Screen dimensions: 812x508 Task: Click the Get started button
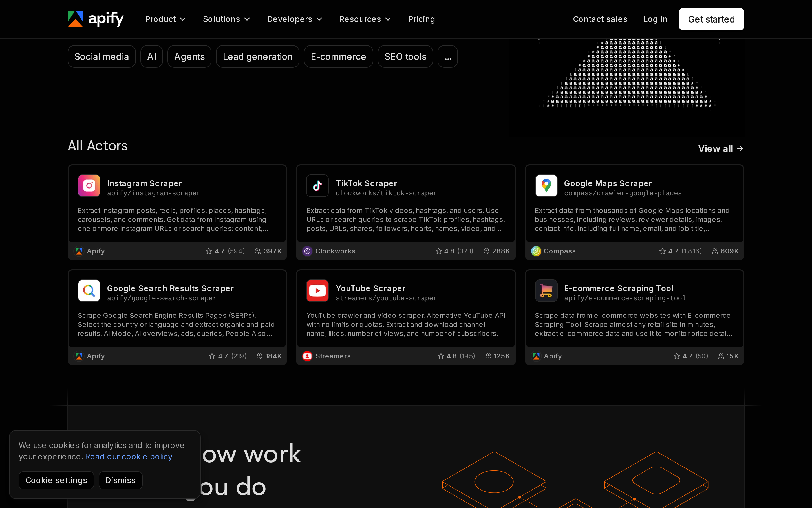click(x=711, y=19)
